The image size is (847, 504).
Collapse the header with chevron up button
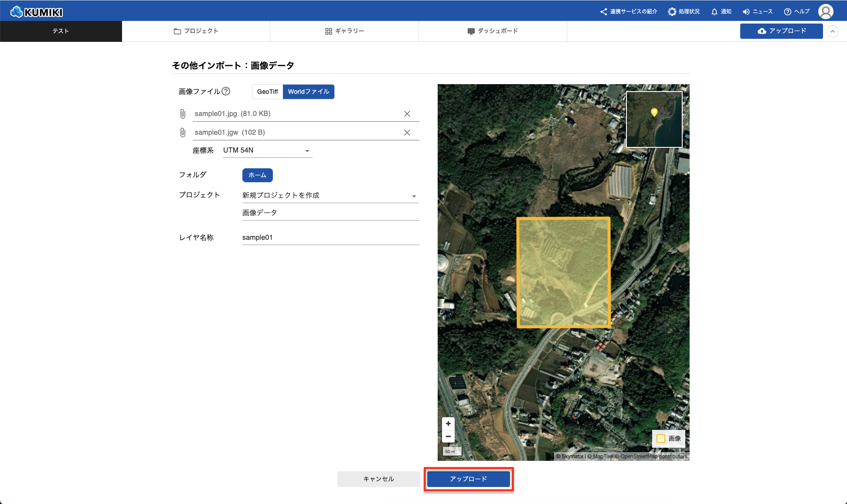[x=832, y=31]
